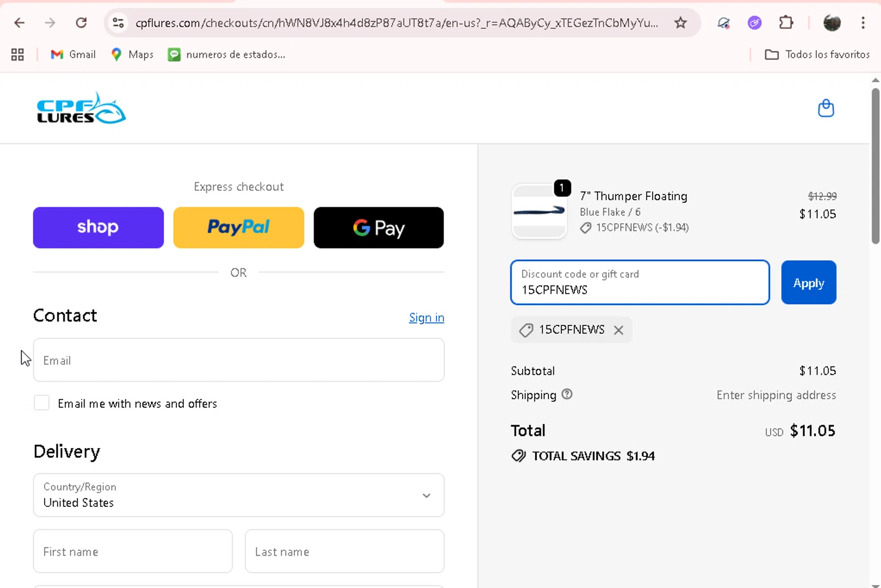The image size is (881, 588).
Task: Open Maps bookmark
Action: [132, 55]
